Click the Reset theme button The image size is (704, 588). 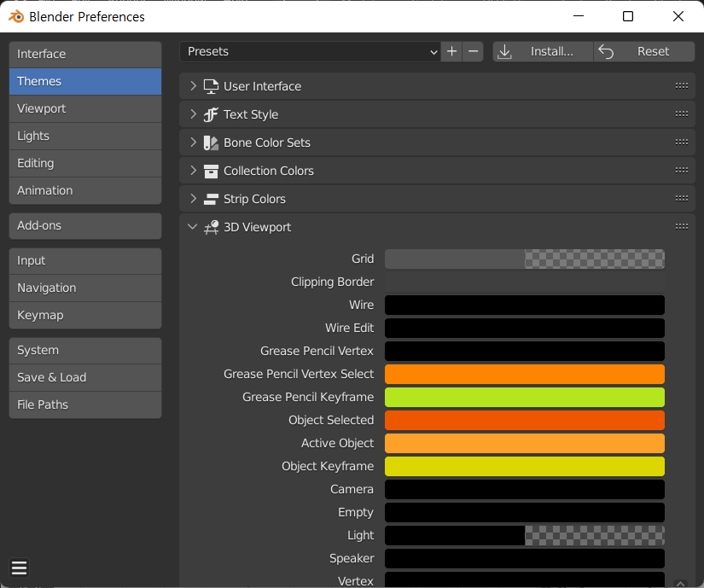(644, 51)
